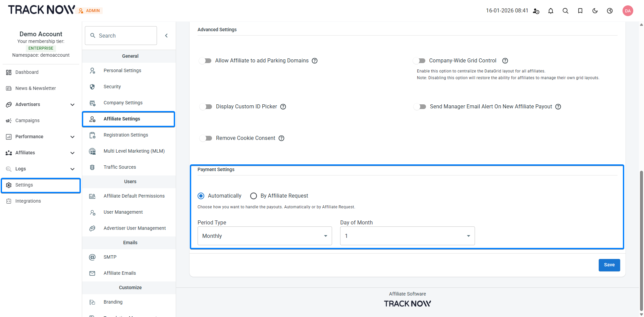Toggle dark mode moon icon

pos(595,11)
